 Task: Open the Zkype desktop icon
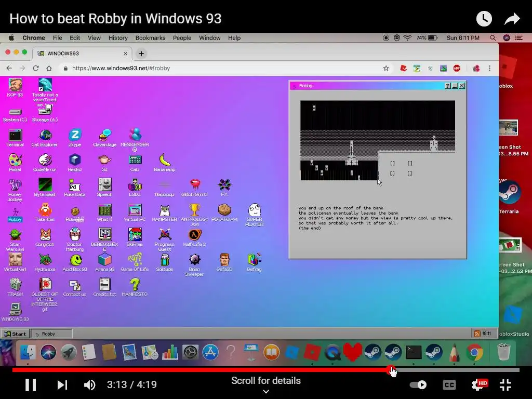coord(75,138)
